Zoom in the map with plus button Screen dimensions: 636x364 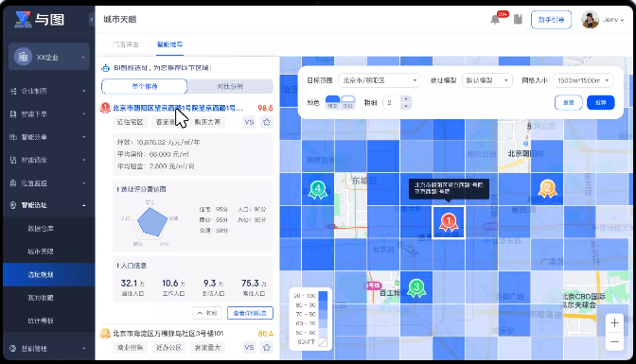click(614, 322)
